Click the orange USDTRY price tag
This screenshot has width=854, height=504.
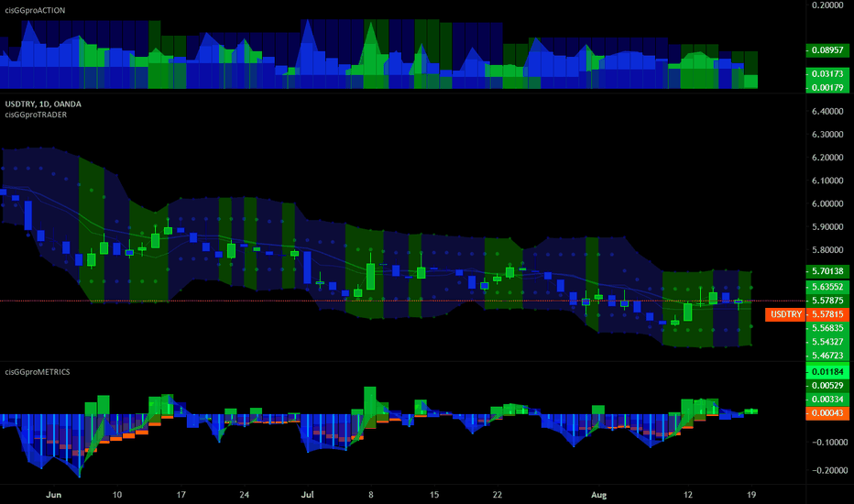tap(785, 314)
